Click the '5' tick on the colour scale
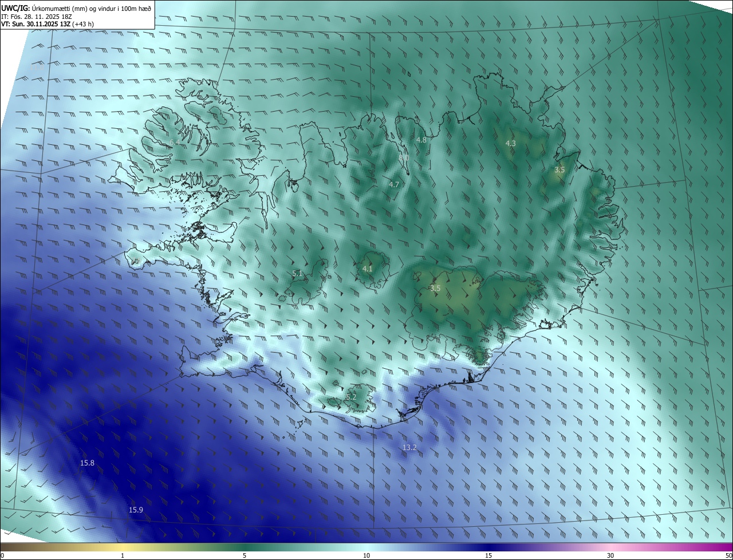733x560 pixels. click(x=245, y=555)
